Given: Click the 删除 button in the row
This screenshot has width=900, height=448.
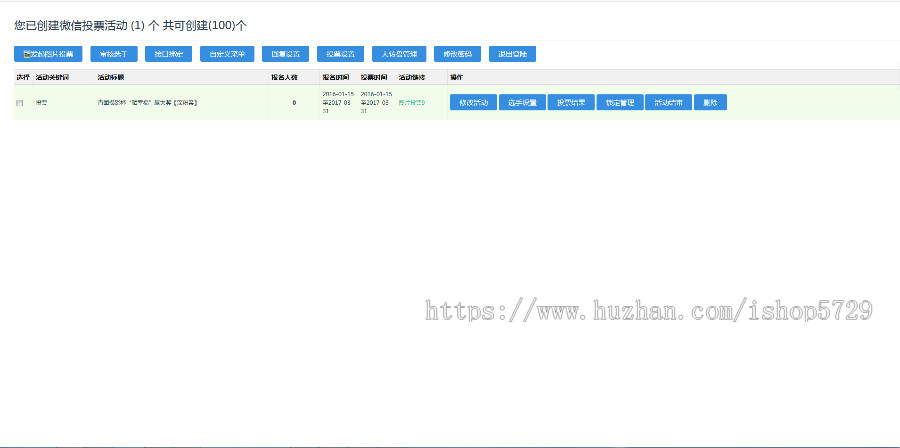Looking at the screenshot, I should click(711, 103).
